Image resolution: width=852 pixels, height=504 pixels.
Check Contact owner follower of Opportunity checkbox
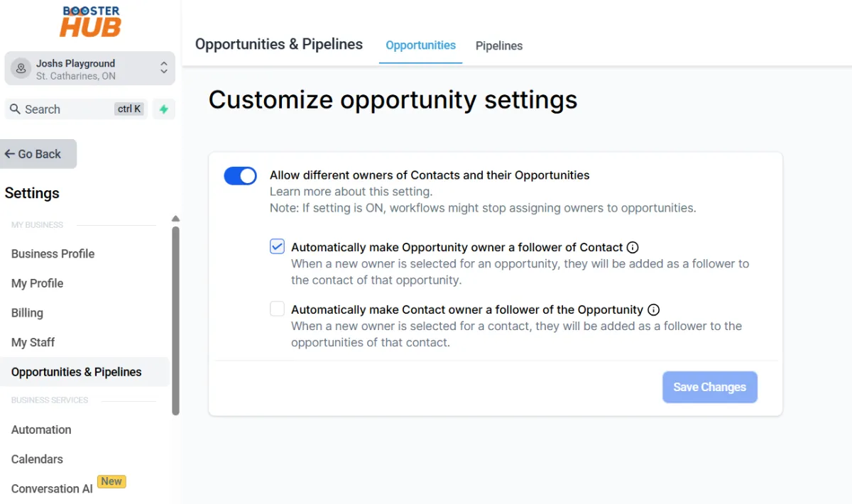click(277, 309)
